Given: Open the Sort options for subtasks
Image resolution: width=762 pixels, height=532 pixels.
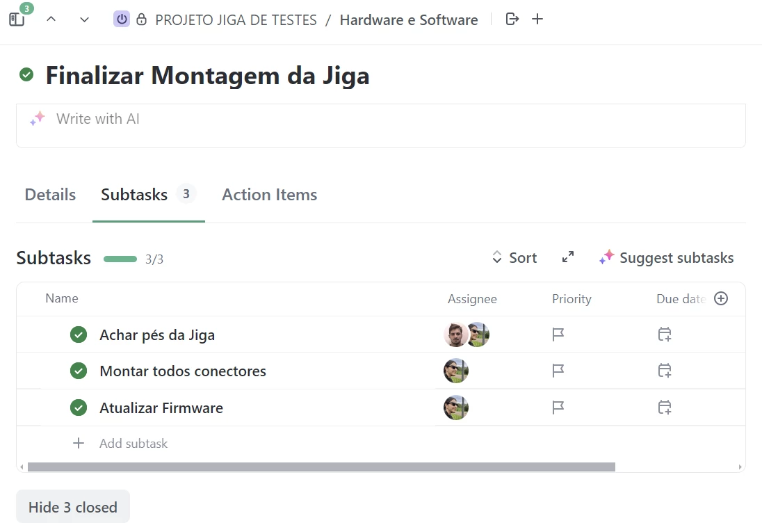Looking at the screenshot, I should coord(514,257).
